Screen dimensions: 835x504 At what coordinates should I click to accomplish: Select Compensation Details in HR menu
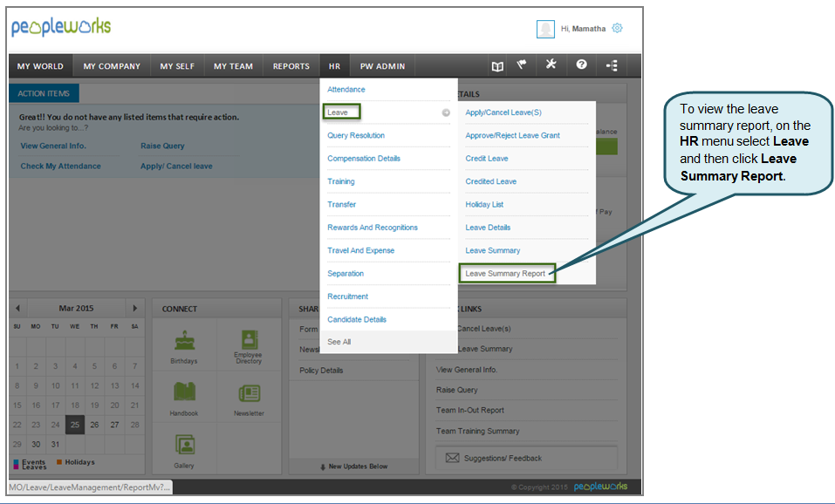pos(364,158)
